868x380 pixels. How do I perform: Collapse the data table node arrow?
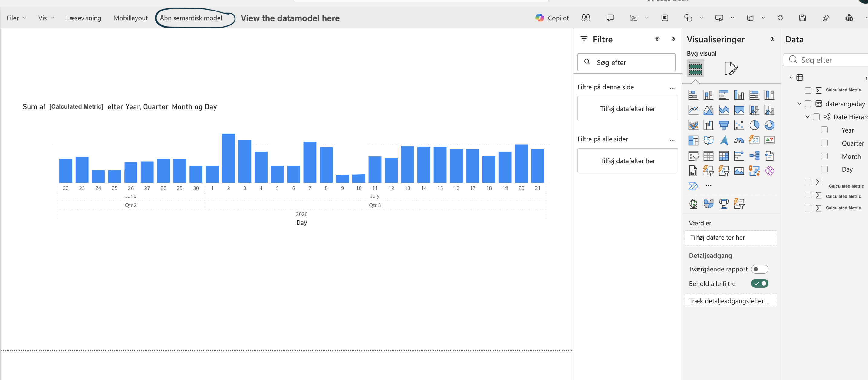click(x=791, y=78)
